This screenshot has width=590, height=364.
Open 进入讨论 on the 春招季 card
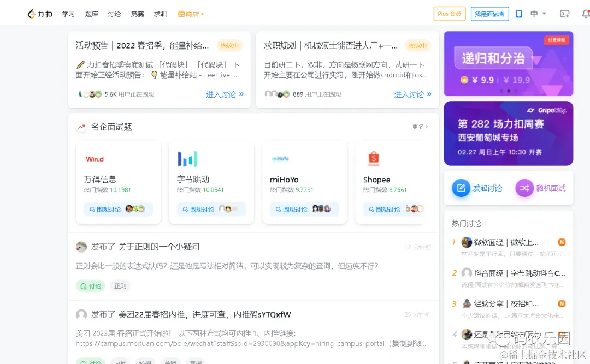[223, 94]
